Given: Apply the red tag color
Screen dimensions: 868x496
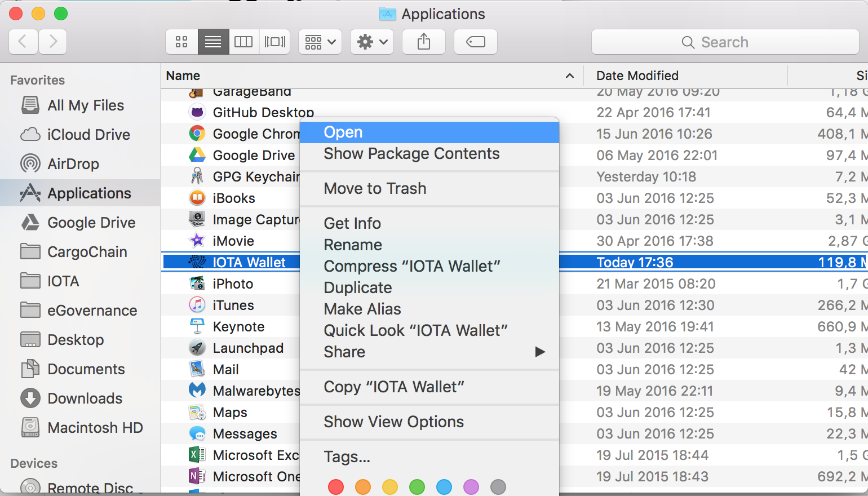Looking at the screenshot, I should pos(336,487).
